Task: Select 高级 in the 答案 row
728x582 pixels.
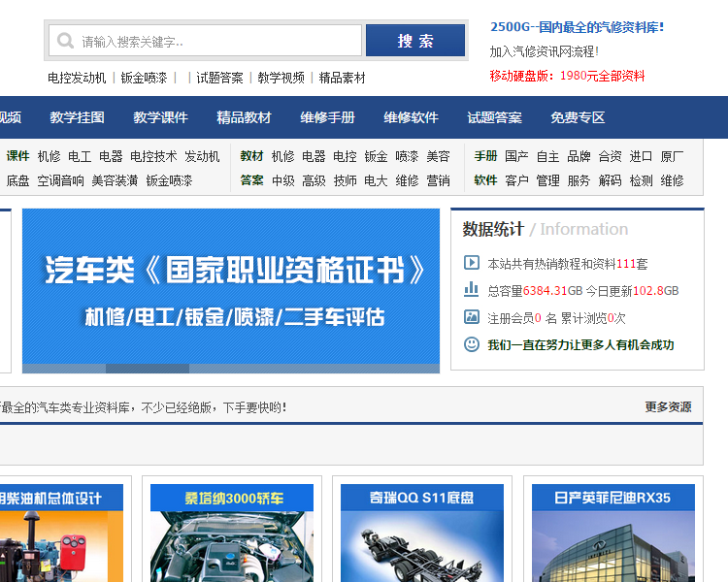Action: coord(314,180)
